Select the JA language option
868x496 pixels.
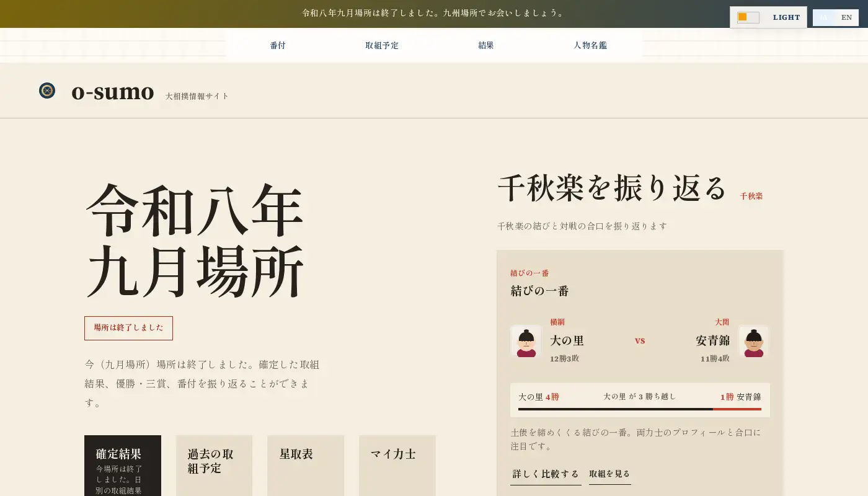[824, 17]
